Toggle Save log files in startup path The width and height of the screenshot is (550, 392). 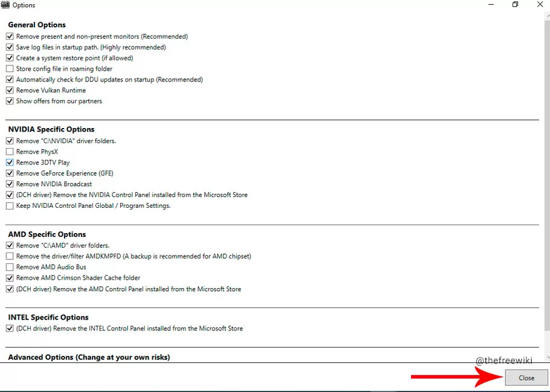tap(10, 47)
